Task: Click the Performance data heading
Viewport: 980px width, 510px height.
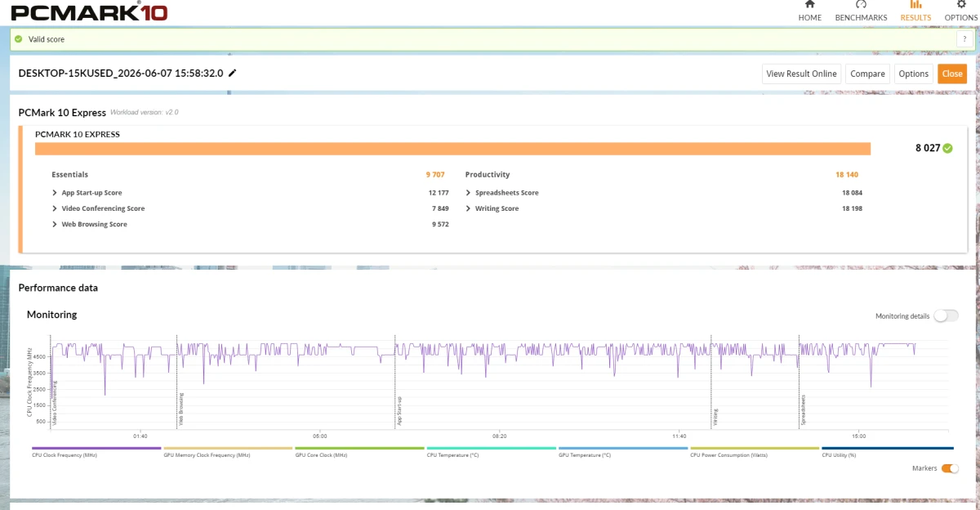Action: coord(58,288)
